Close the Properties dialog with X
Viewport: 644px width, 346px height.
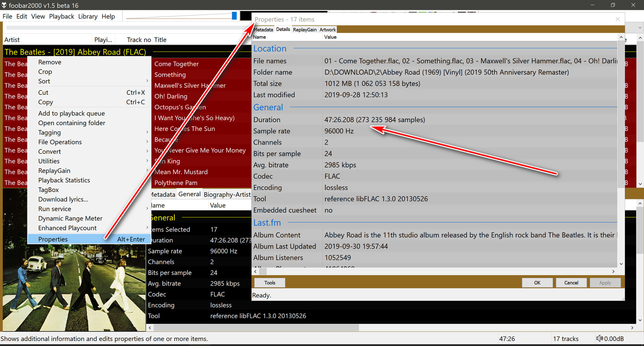coord(618,19)
